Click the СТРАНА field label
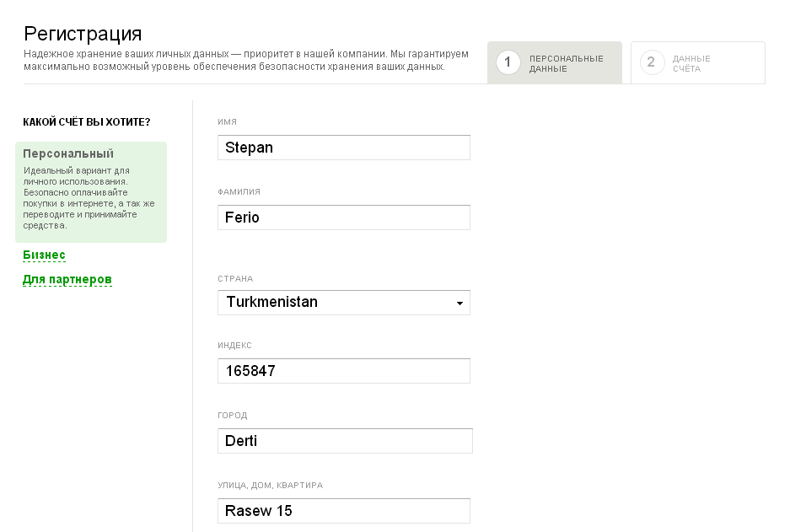790x532 pixels. (x=235, y=279)
